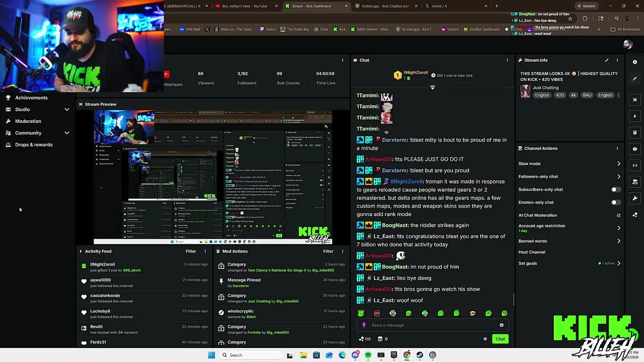Click the Stream Preview thumbnail
This screenshot has height=362, width=644.
point(213,177)
